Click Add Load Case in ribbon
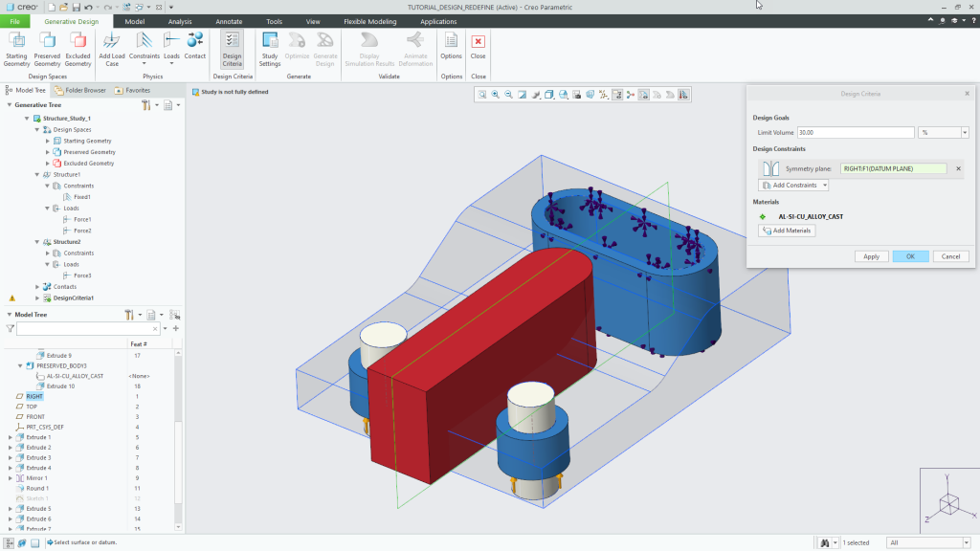 click(112, 49)
